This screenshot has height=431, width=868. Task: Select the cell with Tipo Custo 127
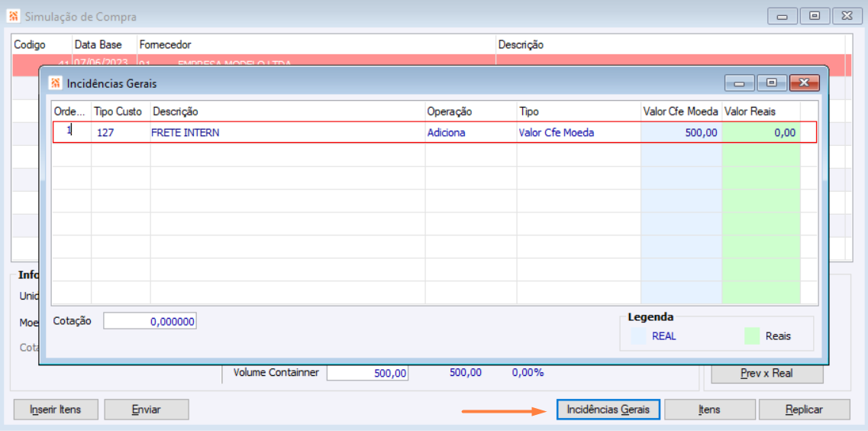(121, 132)
